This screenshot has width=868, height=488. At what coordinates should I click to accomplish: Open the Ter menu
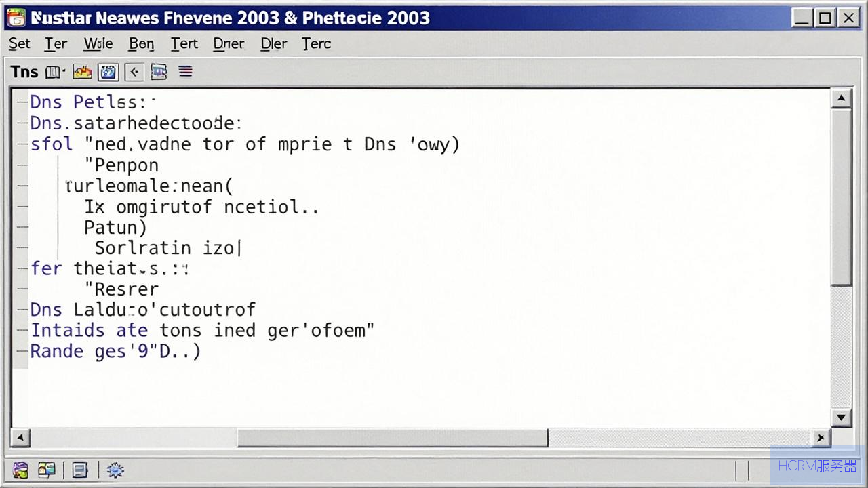click(x=56, y=44)
